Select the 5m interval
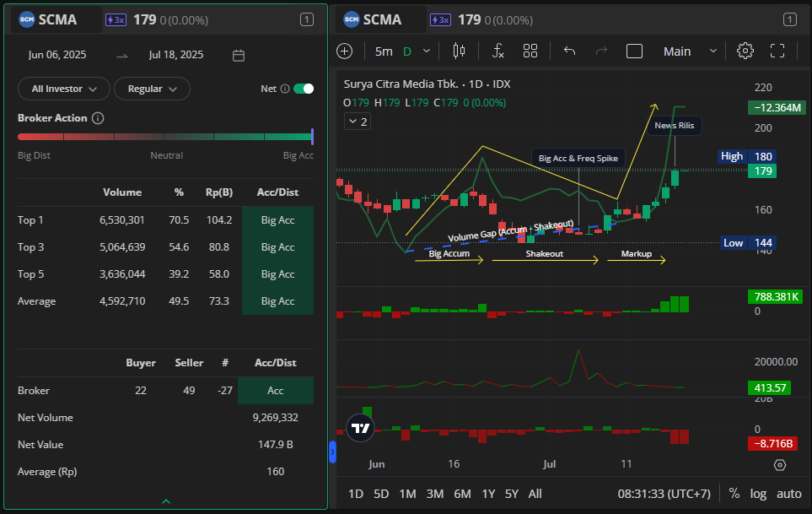812x514 pixels. point(384,51)
